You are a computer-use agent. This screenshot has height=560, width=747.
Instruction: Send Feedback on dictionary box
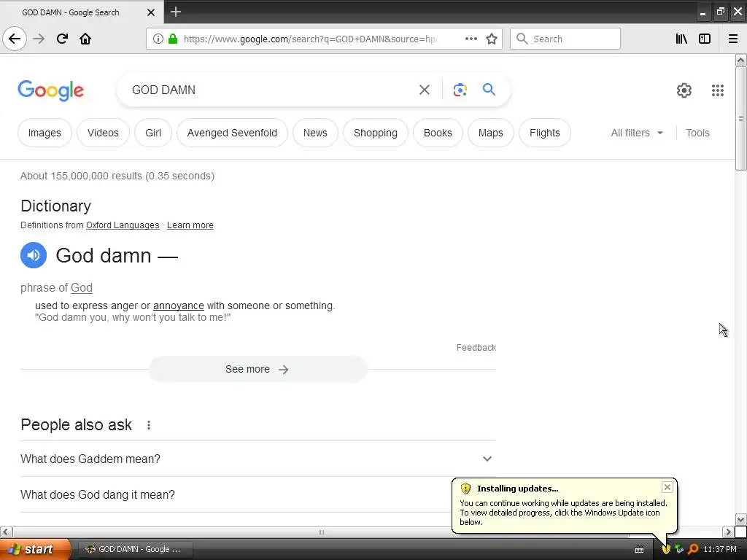point(476,348)
